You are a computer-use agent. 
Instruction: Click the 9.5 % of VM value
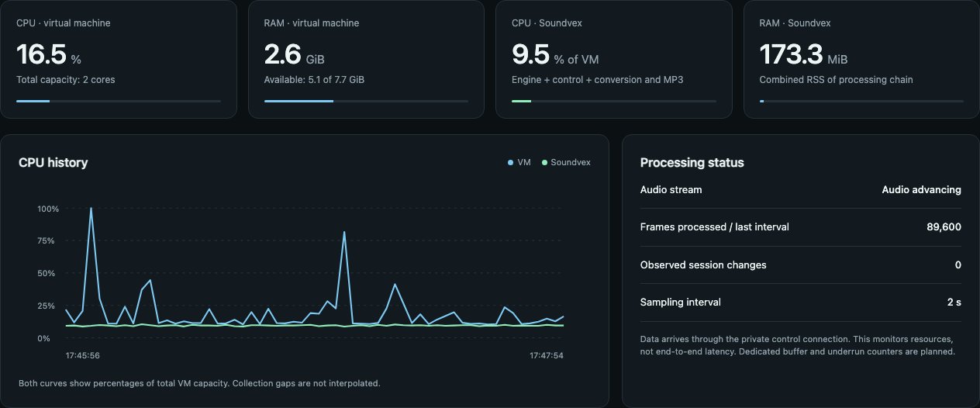pos(555,54)
